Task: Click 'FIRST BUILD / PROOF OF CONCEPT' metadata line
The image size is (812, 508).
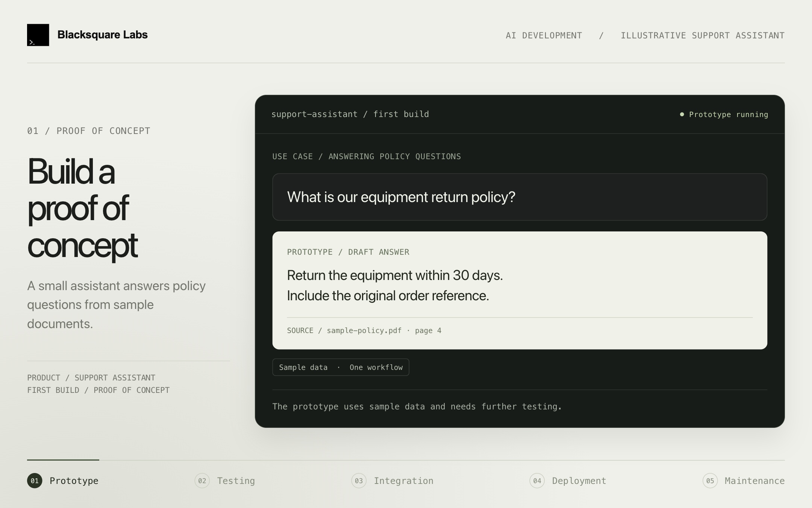Action: point(98,390)
